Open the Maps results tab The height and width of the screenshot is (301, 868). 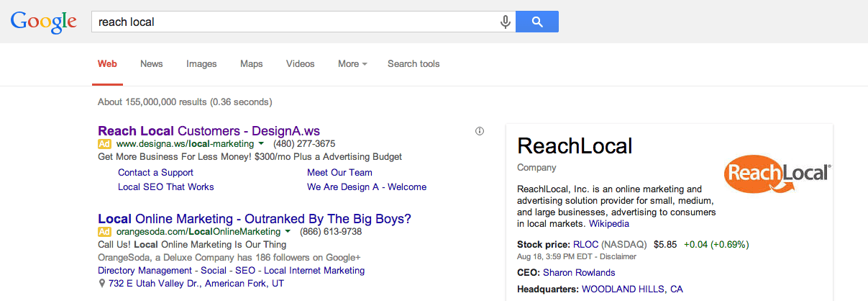(251, 64)
